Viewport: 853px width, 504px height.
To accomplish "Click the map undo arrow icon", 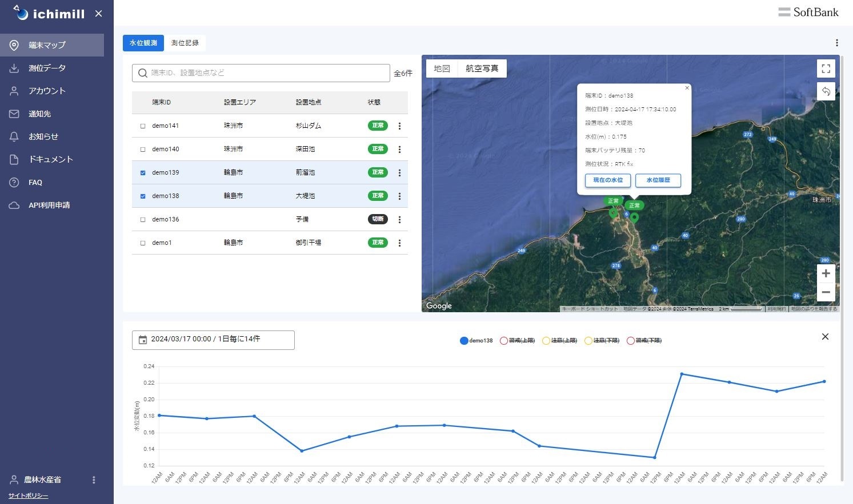I will coord(826,91).
